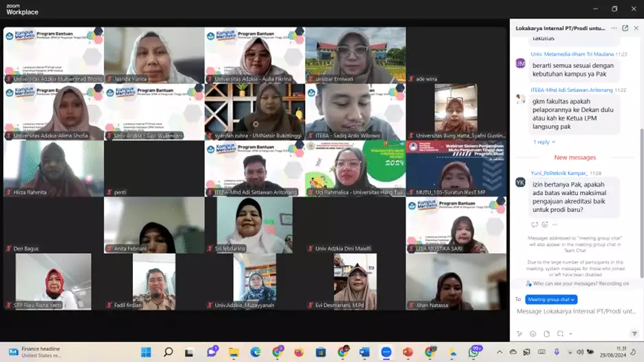644x362 pixels.
Task: Open Task View on the taskbar
Action: [189, 352]
